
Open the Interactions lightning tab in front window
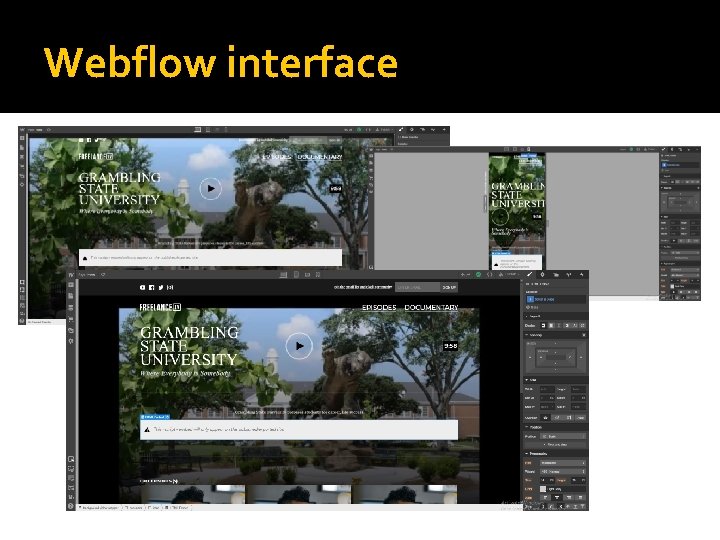(x=581, y=275)
